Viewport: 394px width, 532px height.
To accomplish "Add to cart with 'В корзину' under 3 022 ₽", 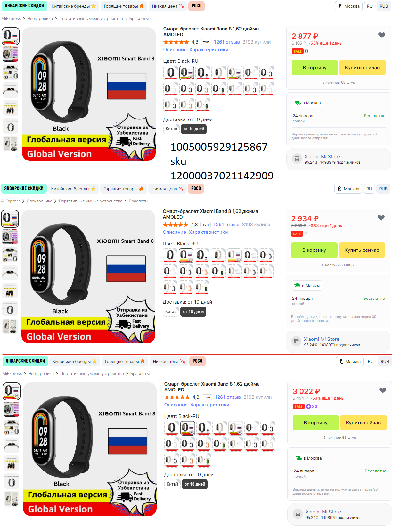I will click(316, 423).
